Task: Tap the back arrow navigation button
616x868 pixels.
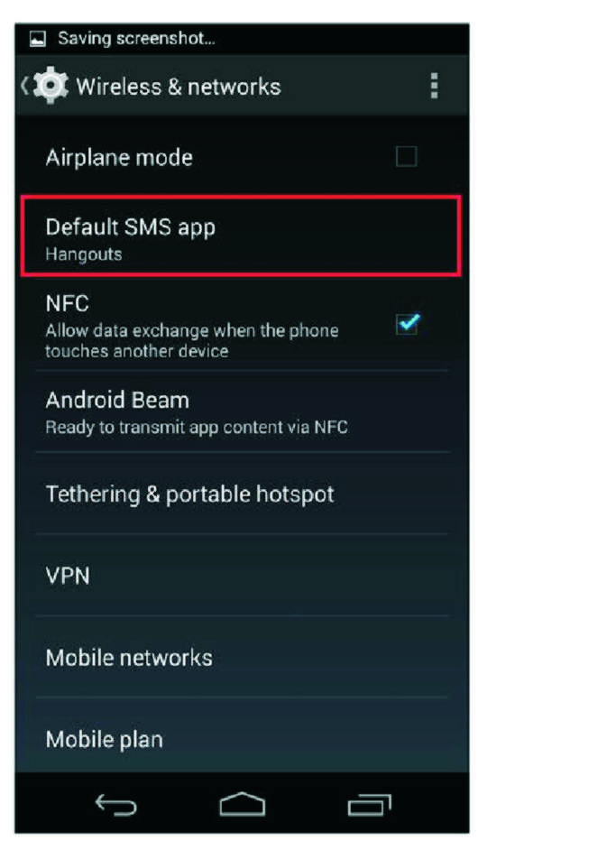Action: [115, 804]
